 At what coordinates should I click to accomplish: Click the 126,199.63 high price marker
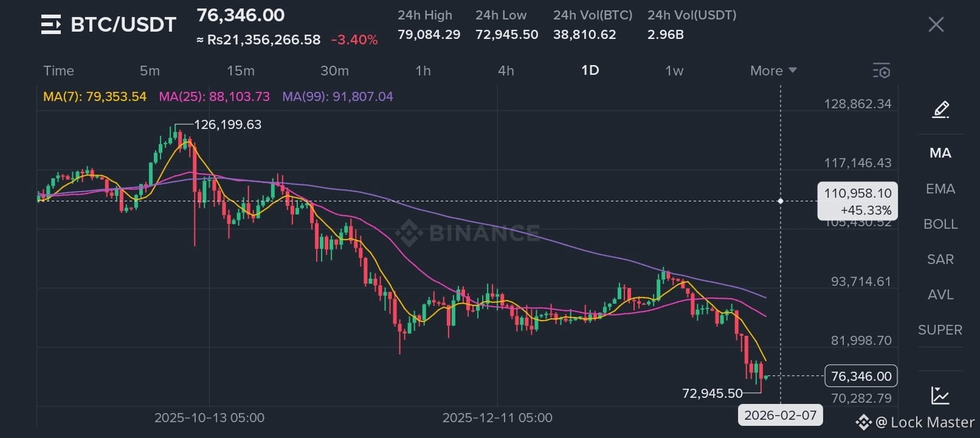coord(227,125)
